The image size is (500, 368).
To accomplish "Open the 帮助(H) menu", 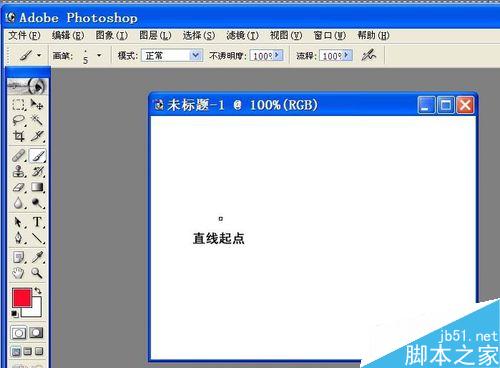I will click(x=373, y=35).
